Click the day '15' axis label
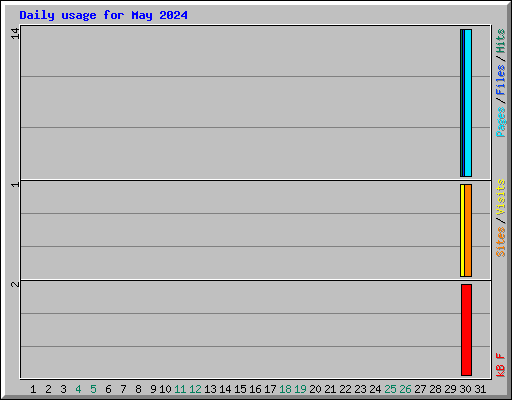The image size is (512, 400). pyautogui.click(x=240, y=389)
